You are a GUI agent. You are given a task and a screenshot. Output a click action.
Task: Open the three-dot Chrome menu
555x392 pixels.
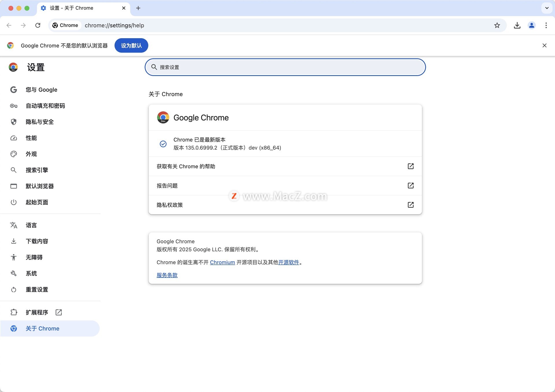tap(546, 25)
